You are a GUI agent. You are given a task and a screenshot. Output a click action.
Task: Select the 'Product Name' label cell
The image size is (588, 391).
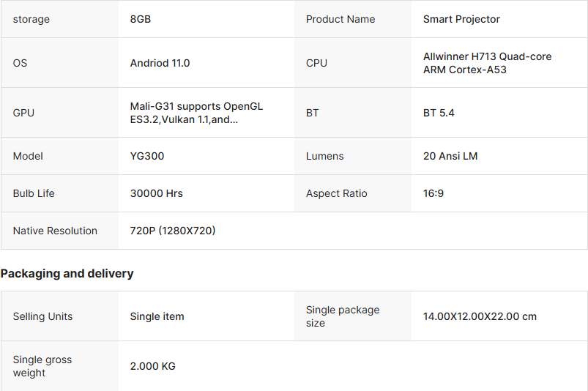point(353,19)
